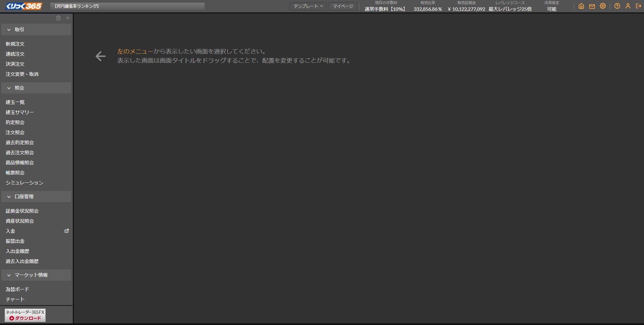Open 証拠金状況照会 screen
Viewport: 644px width, 325px height.
pos(22,211)
